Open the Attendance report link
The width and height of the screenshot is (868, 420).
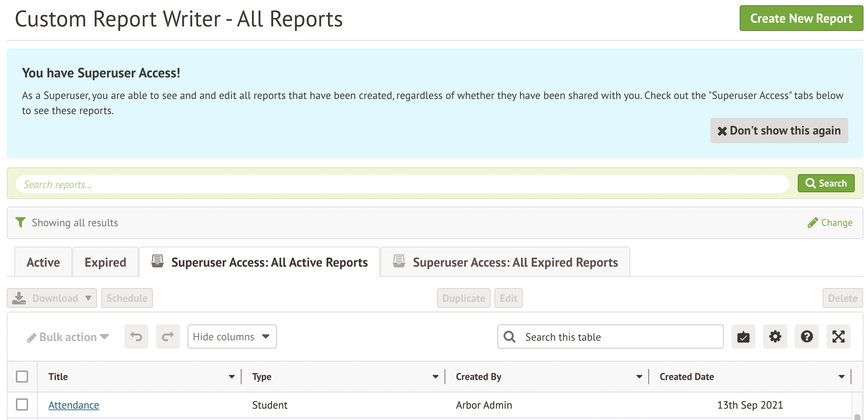[x=74, y=405]
